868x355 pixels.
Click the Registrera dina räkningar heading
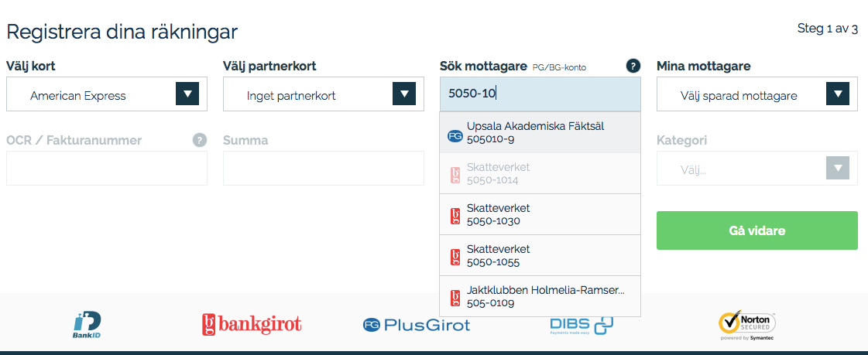122,32
